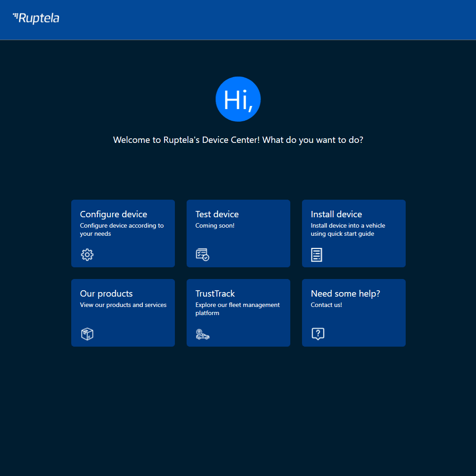Click the Ruptela logo in header
This screenshot has width=476, height=476.
pyautogui.click(x=36, y=18)
